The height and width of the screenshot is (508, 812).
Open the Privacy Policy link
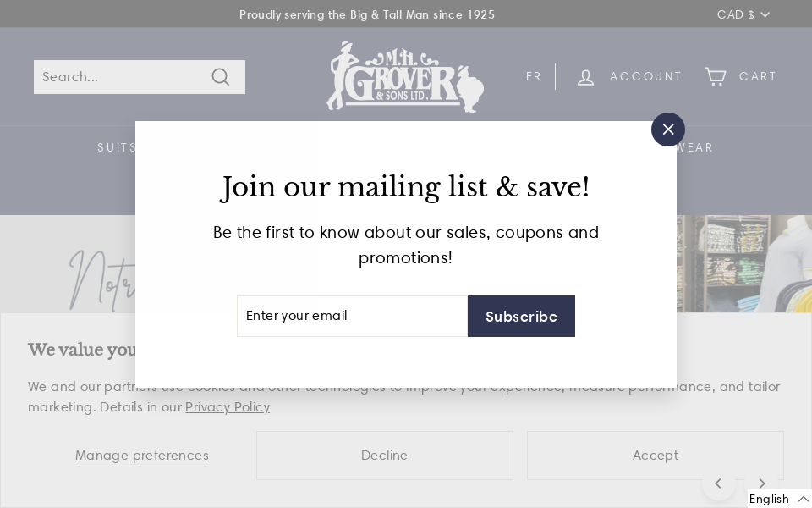[x=228, y=407]
